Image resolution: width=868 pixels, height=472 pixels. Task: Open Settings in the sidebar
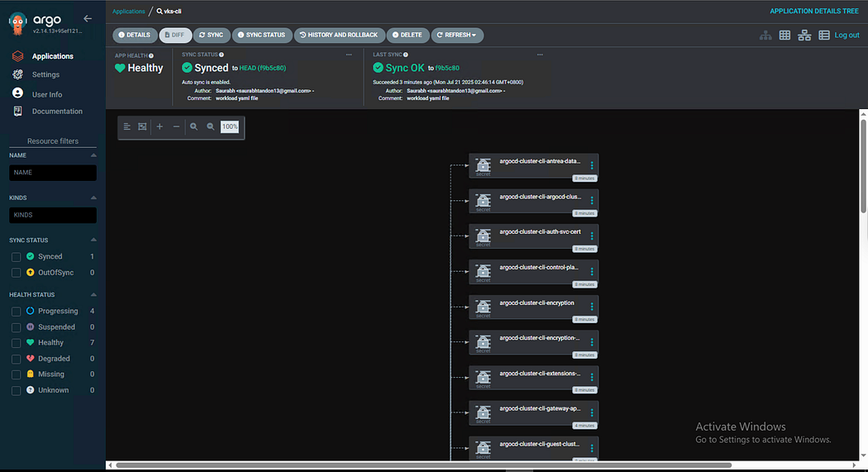[x=45, y=74]
